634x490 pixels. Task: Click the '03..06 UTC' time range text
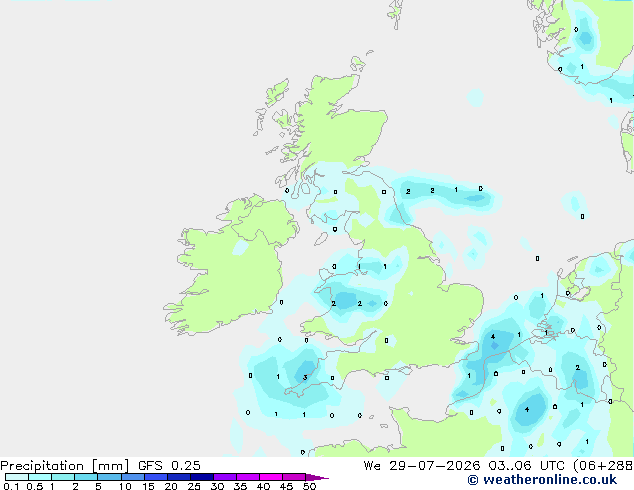coord(526,466)
